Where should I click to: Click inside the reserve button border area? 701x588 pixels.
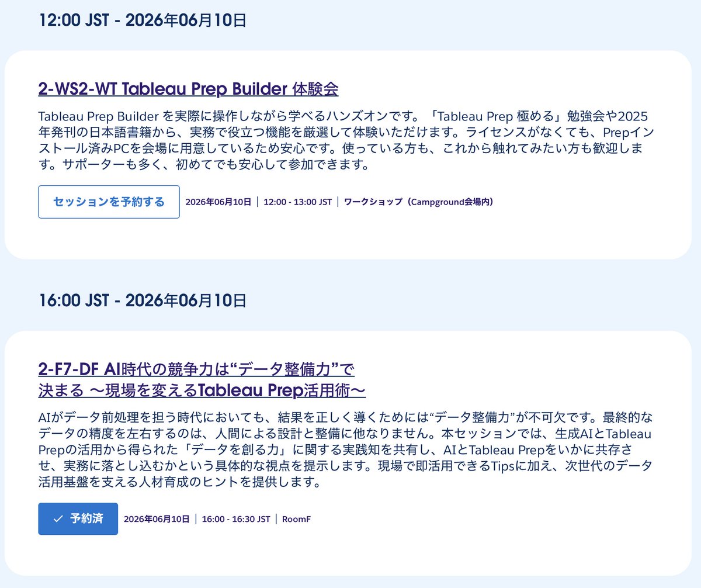pos(109,201)
